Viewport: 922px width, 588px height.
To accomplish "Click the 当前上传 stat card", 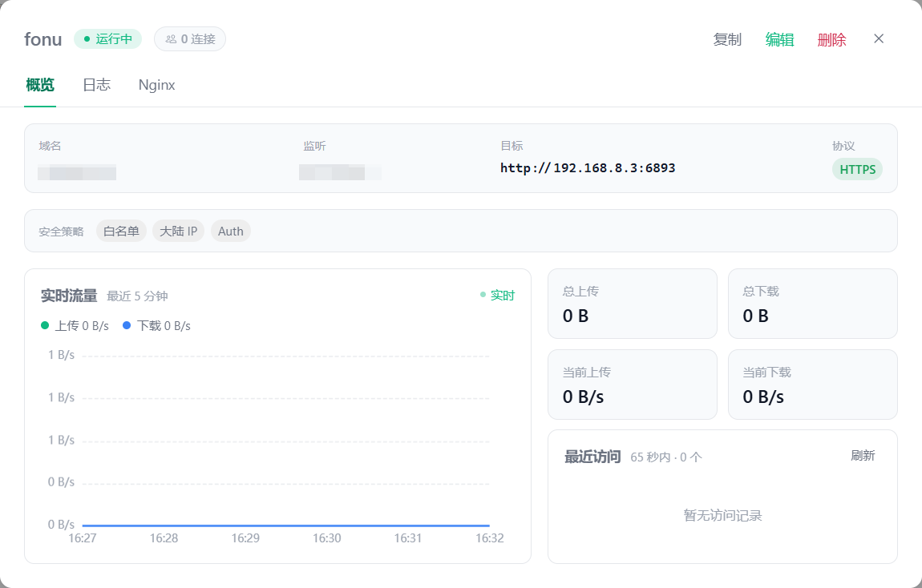I will 632,385.
